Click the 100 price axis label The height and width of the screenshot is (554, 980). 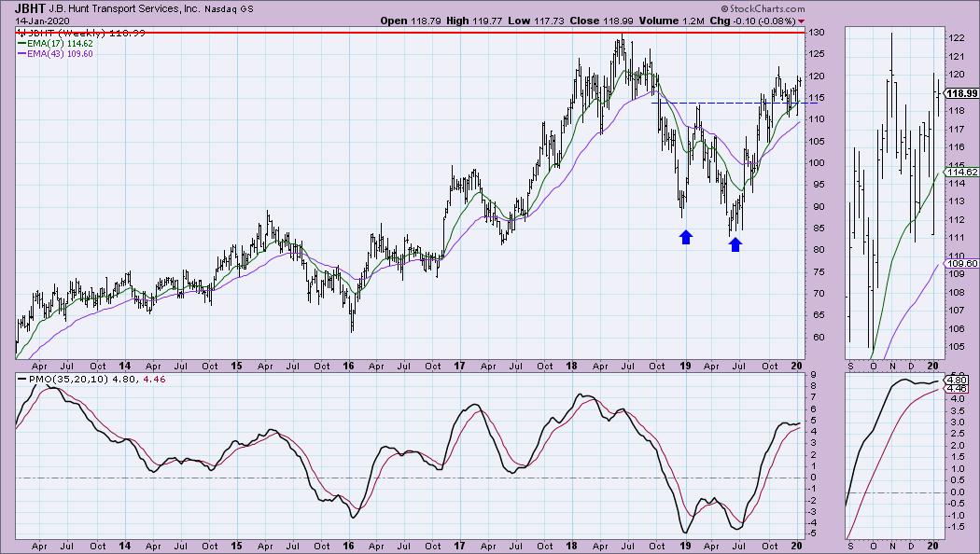click(818, 163)
